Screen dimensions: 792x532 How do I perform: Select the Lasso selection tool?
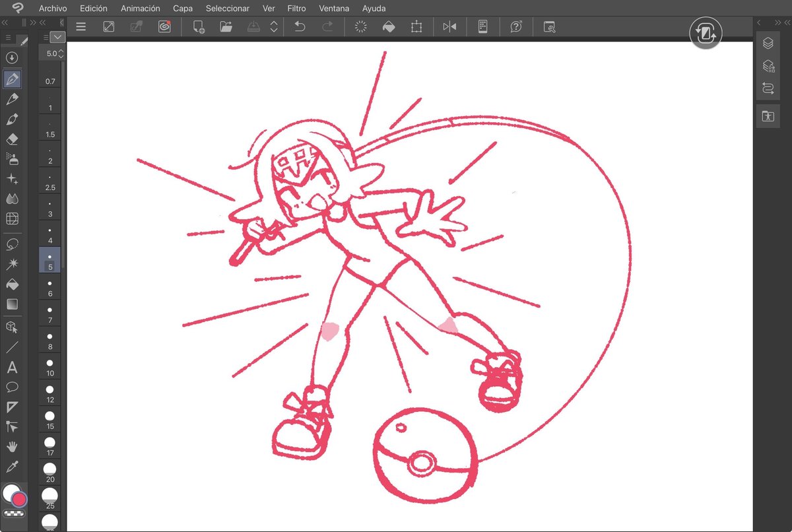12,244
